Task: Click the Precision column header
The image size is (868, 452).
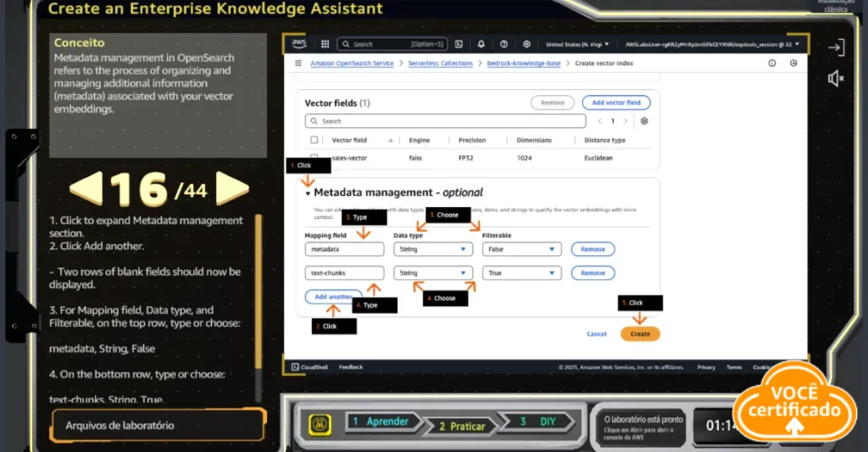Action: [x=472, y=140]
